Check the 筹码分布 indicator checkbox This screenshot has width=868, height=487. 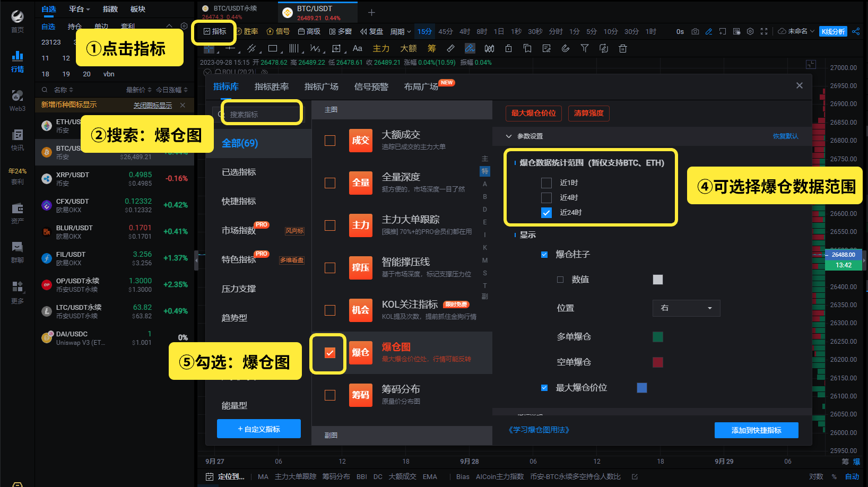click(330, 395)
